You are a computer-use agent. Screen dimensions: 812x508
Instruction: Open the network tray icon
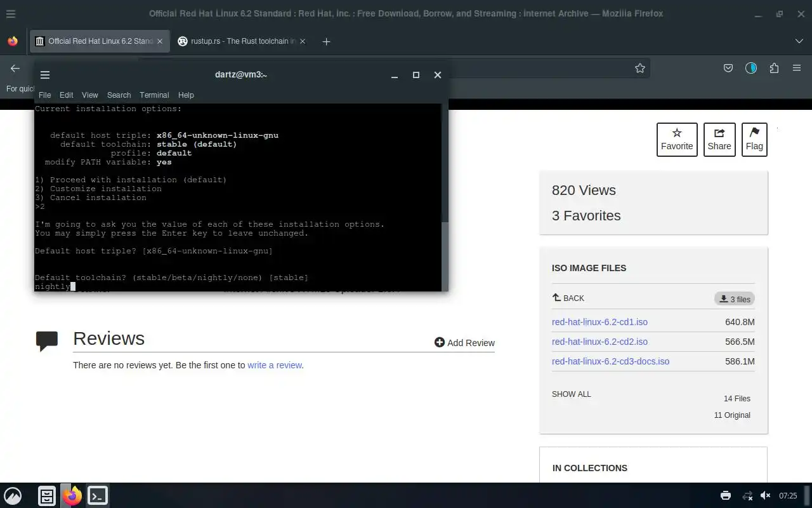747,496
